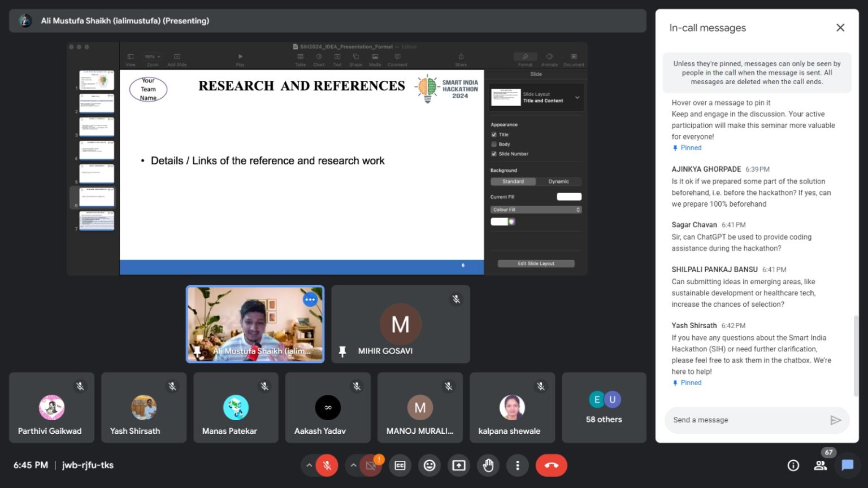Screen dimensions: 868x488
Task: Open the 58 others participant tile
Action: click(x=604, y=407)
